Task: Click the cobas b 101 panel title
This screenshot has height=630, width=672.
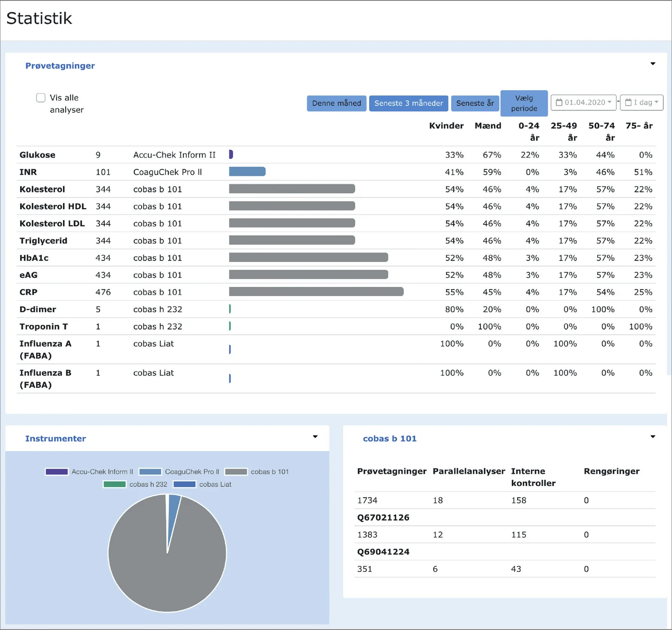Action: (390, 439)
